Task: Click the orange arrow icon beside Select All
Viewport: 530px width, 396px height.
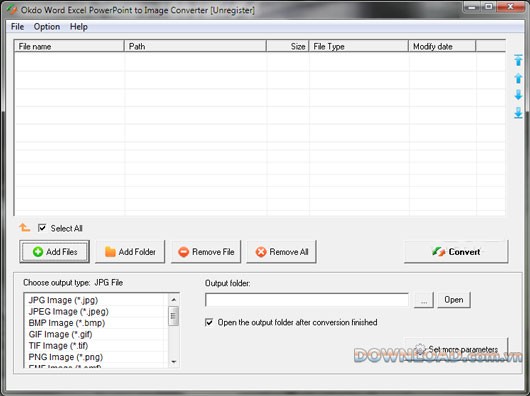Action: (24, 228)
